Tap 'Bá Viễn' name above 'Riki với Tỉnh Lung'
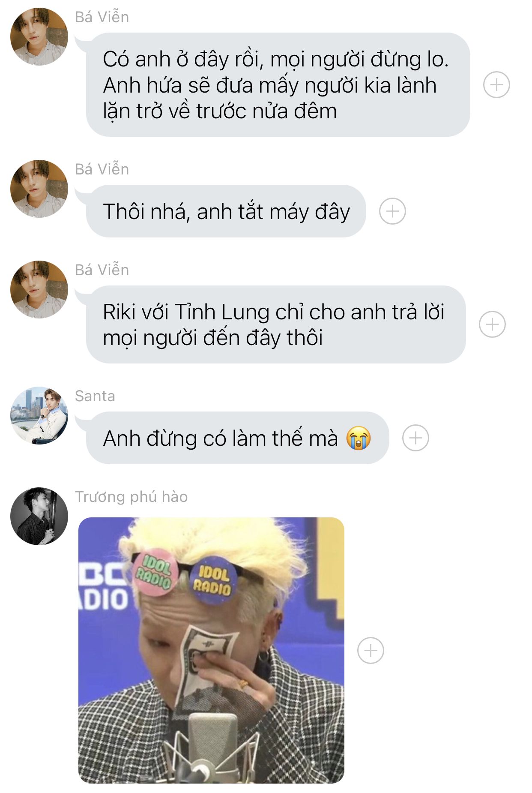The image size is (532, 793). tap(102, 270)
